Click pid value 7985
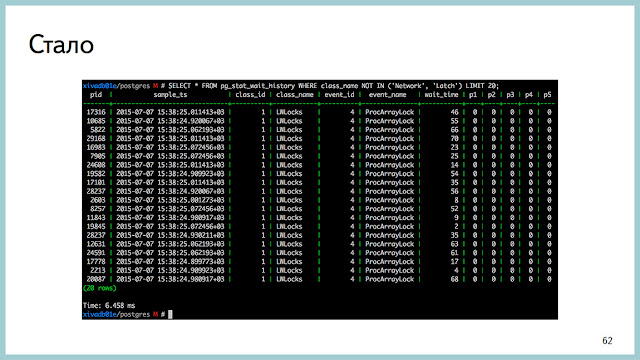This screenshot has width=640, height=360. [x=98, y=156]
